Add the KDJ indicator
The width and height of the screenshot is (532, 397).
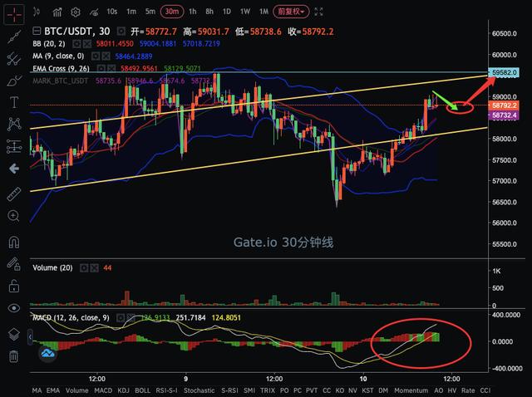click(123, 390)
